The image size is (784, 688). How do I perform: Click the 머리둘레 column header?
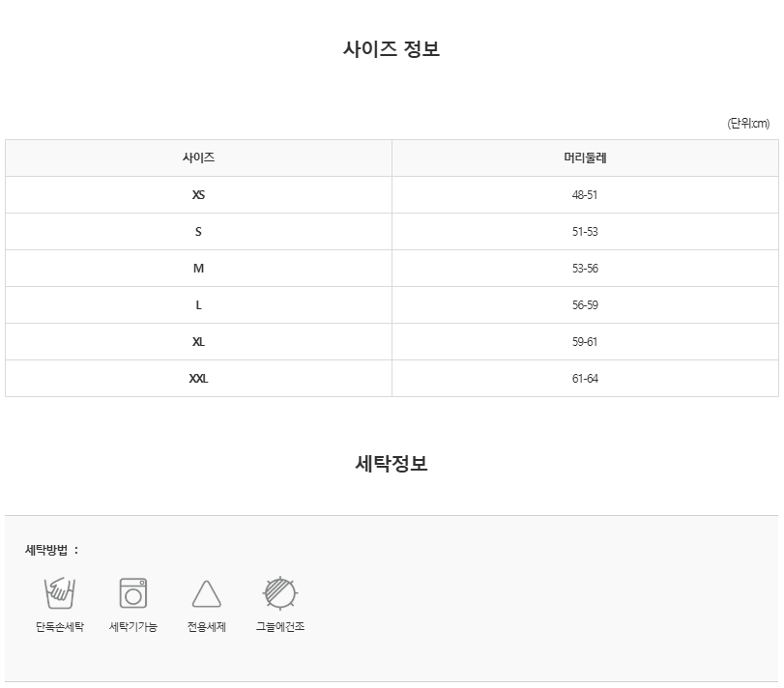[585, 158]
